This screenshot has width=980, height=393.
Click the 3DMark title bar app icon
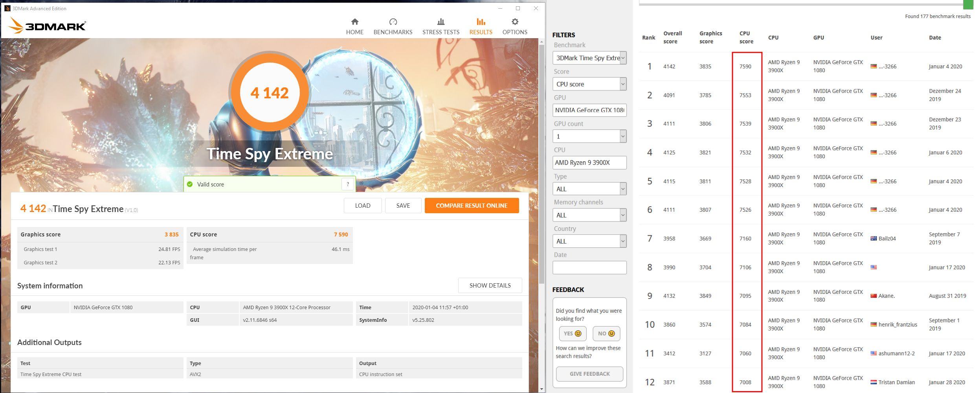tap(7, 8)
